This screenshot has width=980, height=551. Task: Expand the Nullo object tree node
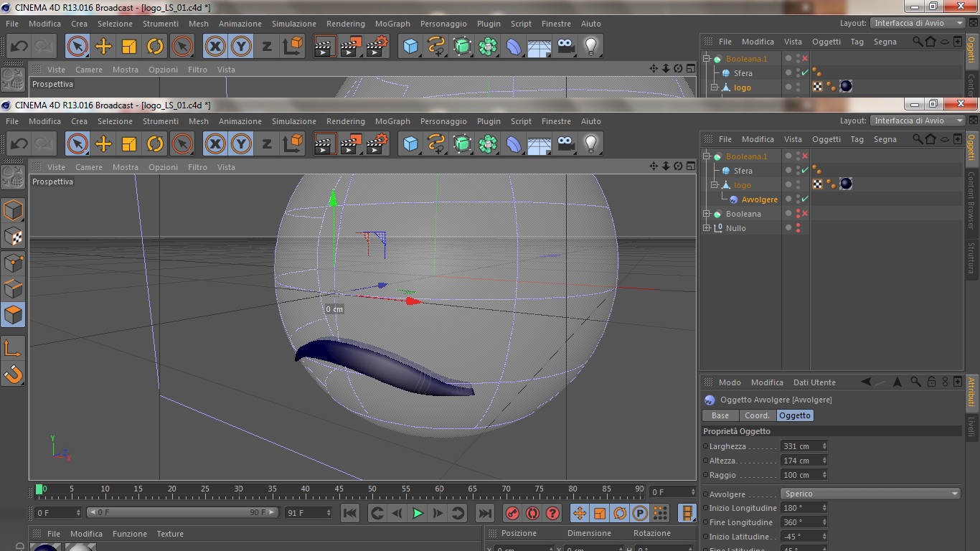[707, 228]
